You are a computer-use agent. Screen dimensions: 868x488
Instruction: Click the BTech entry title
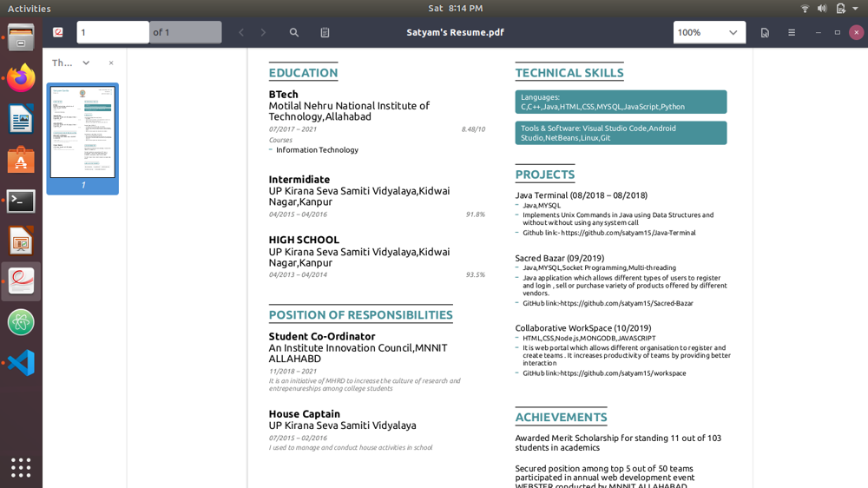(284, 94)
